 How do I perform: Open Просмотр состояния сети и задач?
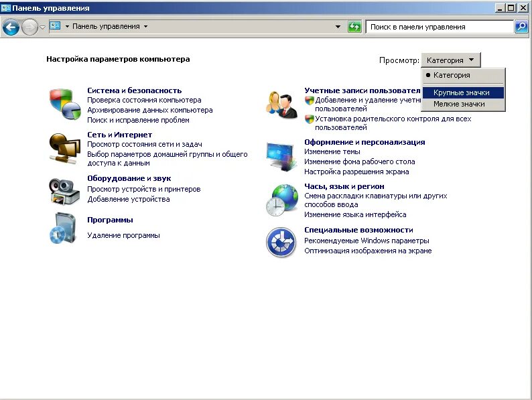tap(145, 144)
